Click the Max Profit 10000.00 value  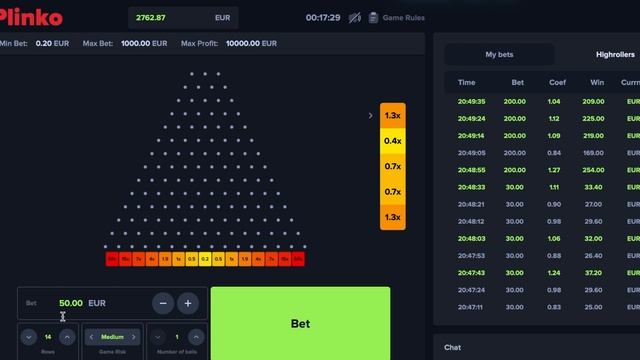point(242,43)
